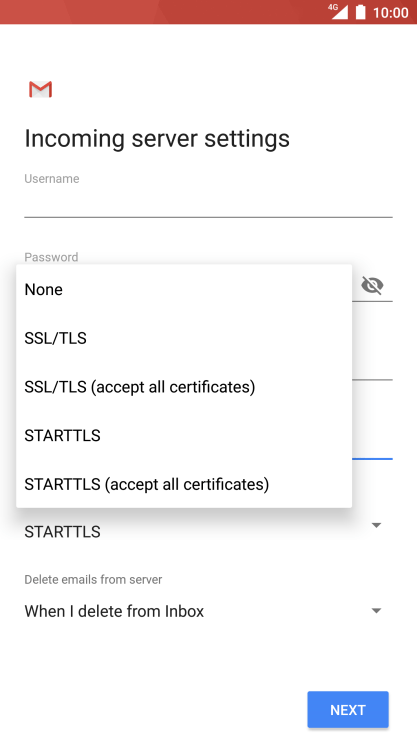The width and height of the screenshot is (417, 742).
Task: Tap the 10:00 clock in status bar
Action: click(390, 13)
